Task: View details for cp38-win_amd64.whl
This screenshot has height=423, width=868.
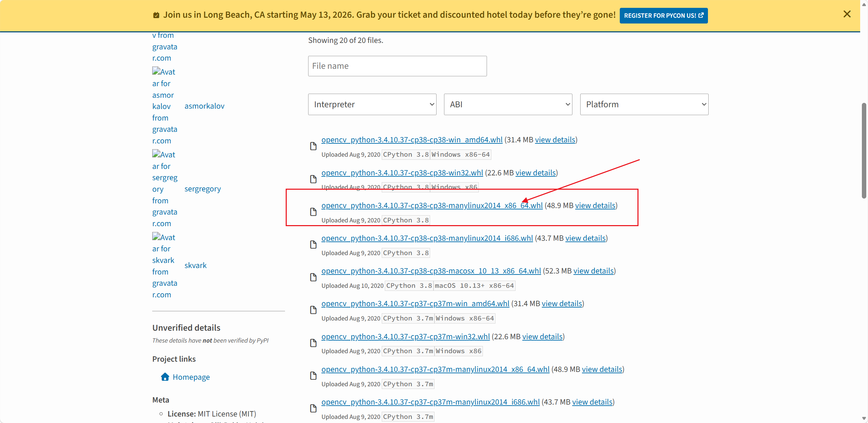Action: pos(555,140)
